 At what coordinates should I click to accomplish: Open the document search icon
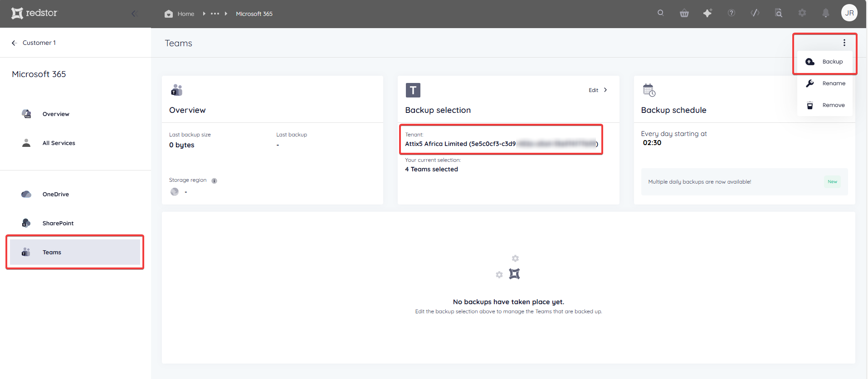pyautogui.click(x=779, y=13)
